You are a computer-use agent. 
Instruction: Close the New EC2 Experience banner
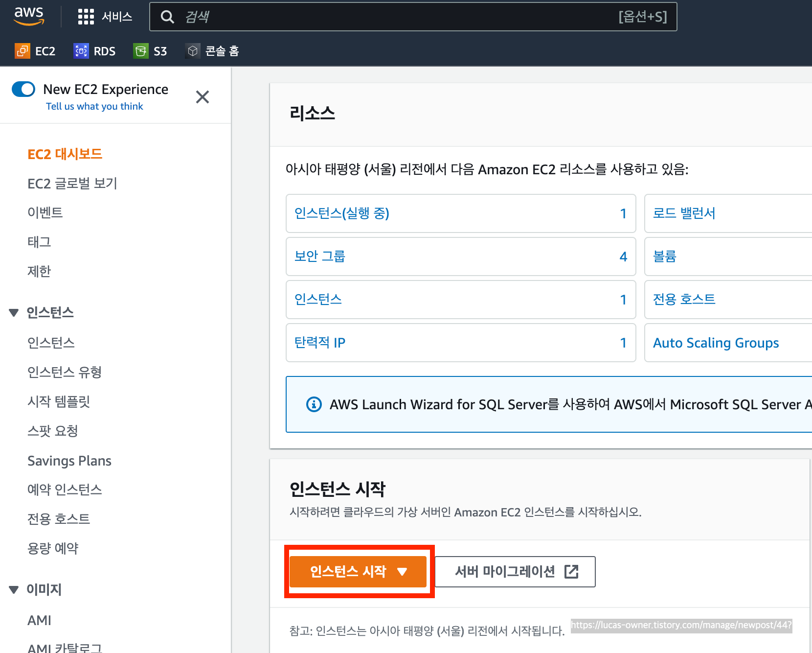point(203,97)
